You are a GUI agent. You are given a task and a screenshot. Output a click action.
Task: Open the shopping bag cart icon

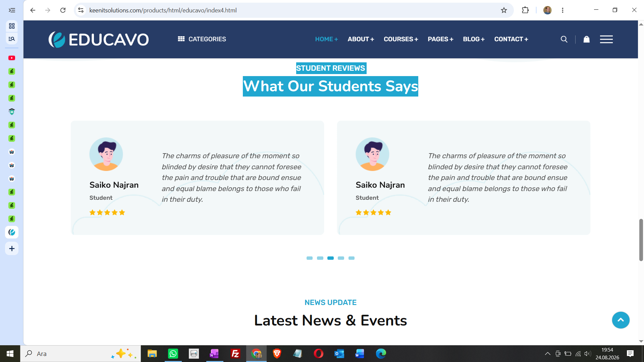(x=586, y=39)
